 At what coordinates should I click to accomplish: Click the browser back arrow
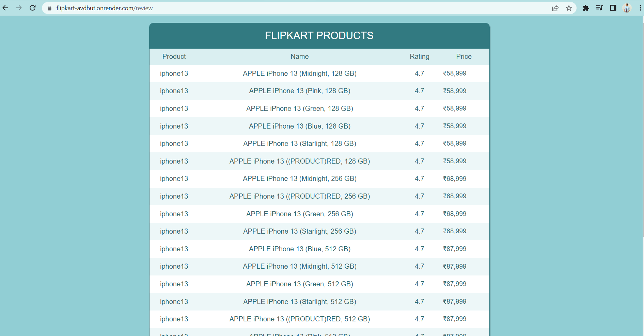5,8
